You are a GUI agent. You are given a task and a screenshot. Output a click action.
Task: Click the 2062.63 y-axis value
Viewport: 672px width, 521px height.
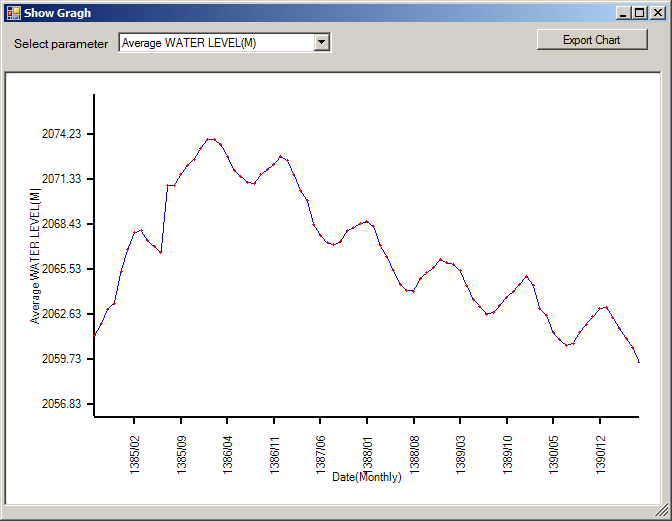(61, 314)
